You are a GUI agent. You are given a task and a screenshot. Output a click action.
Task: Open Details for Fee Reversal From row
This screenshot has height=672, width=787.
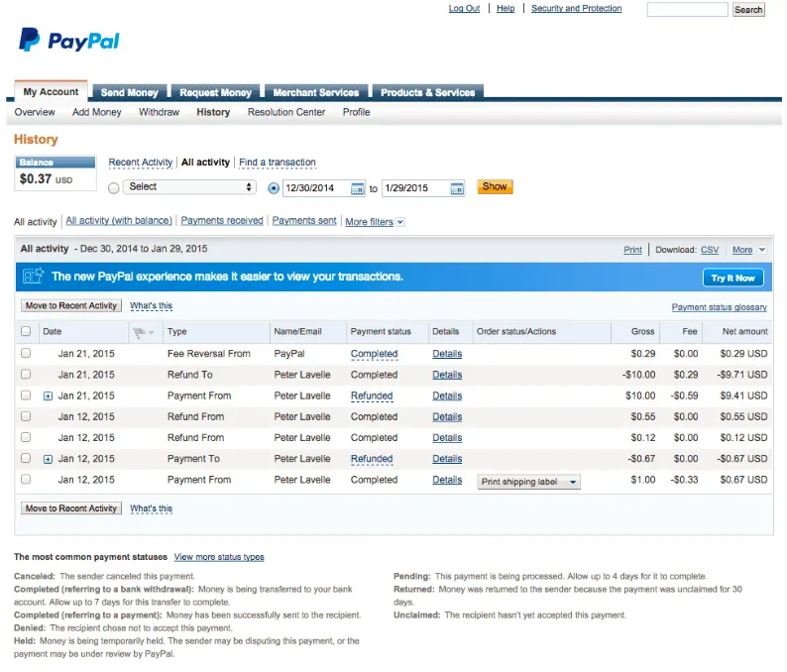[x=447, y=353]
